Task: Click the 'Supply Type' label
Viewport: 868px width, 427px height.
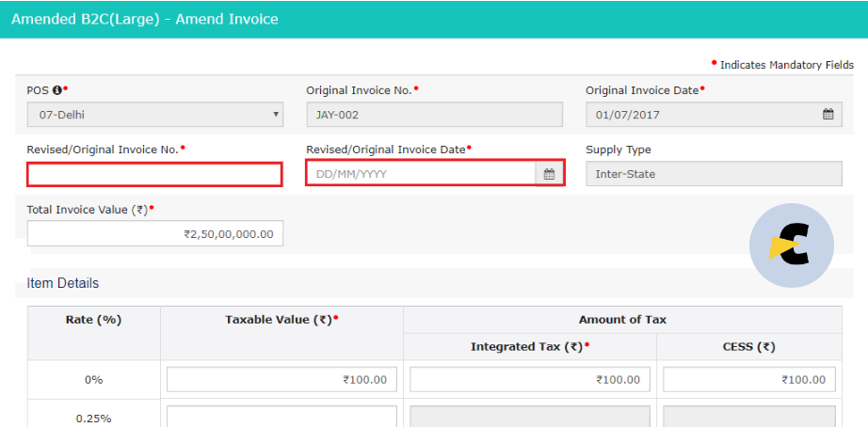Action: [619, 150]
